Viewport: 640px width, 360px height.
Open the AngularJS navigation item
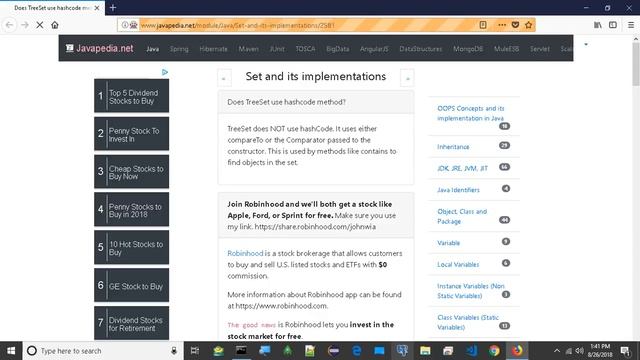[374, 49]
